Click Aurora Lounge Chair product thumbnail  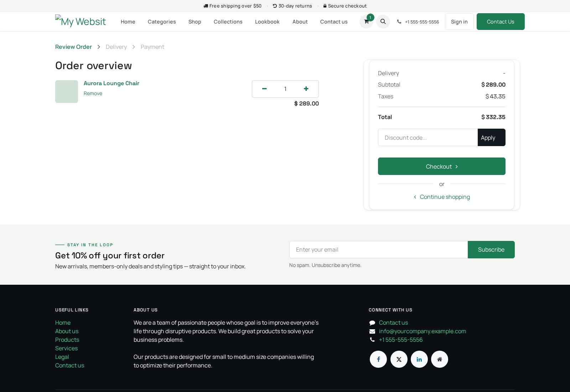(x=67, y=92)
